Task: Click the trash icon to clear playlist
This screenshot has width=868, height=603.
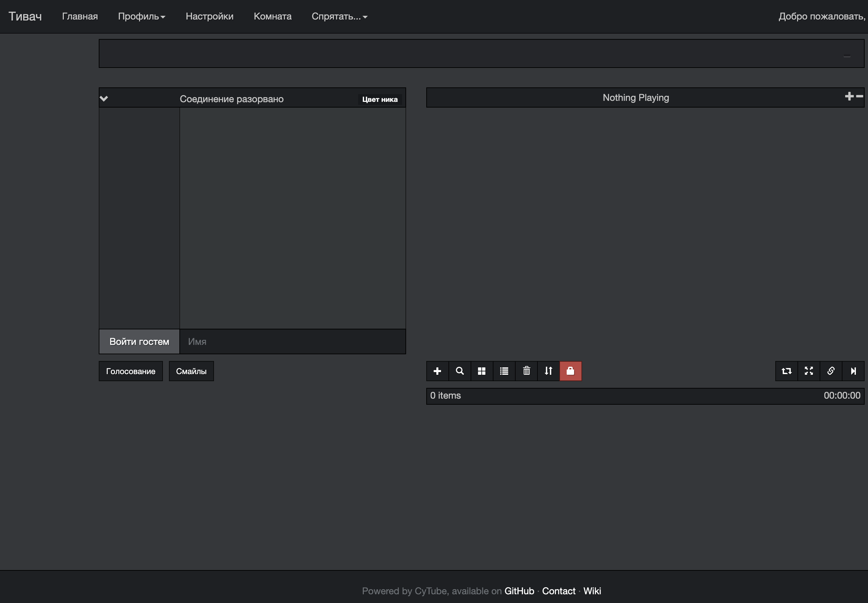Action: coord(526,371)
